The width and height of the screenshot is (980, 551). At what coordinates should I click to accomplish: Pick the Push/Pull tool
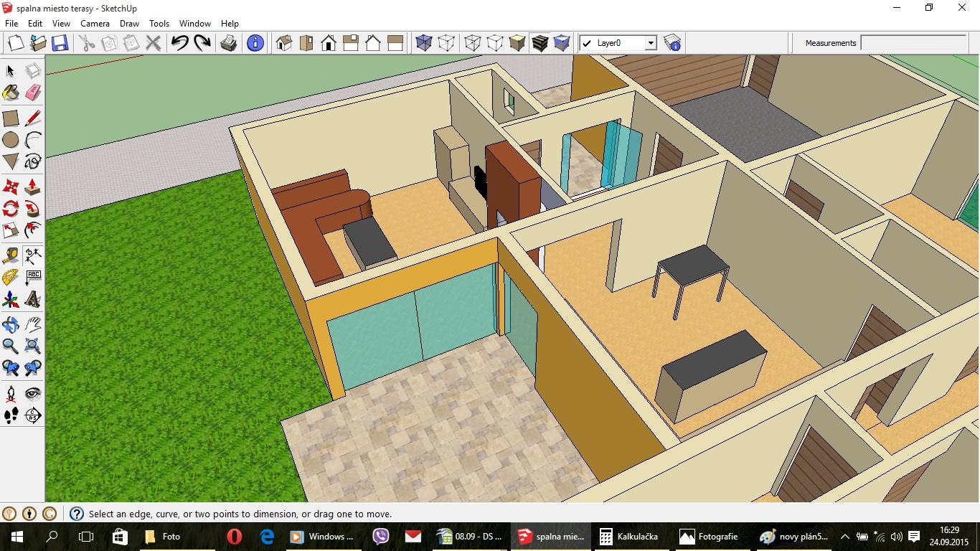(33, 187)
